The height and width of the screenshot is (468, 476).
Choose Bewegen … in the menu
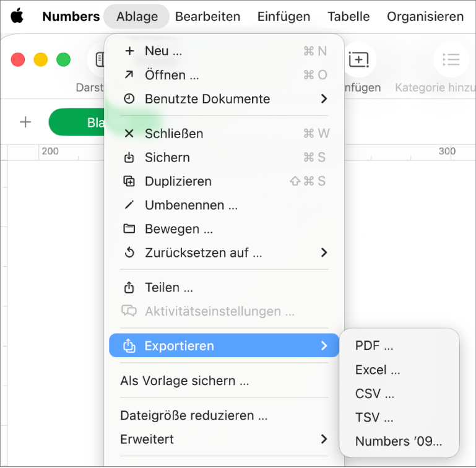(x=224, y=228)
